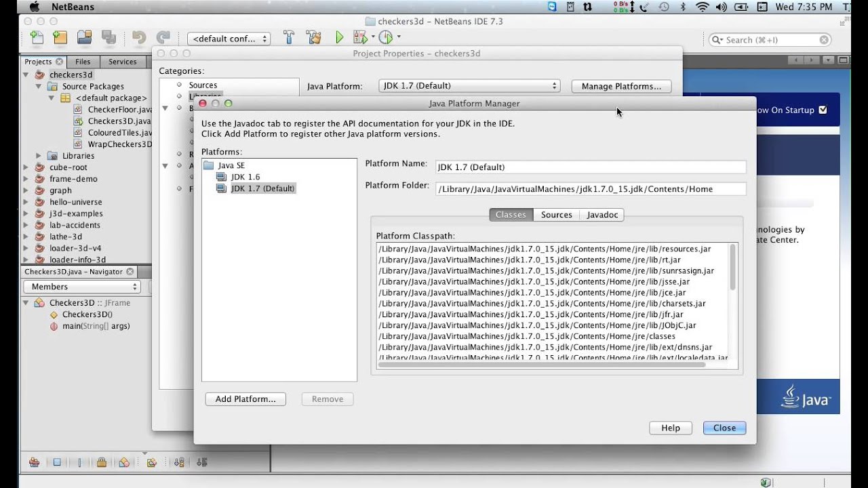
Task: Click the Platform Name field
Action: pyautogui.click(x=591, y=167)
